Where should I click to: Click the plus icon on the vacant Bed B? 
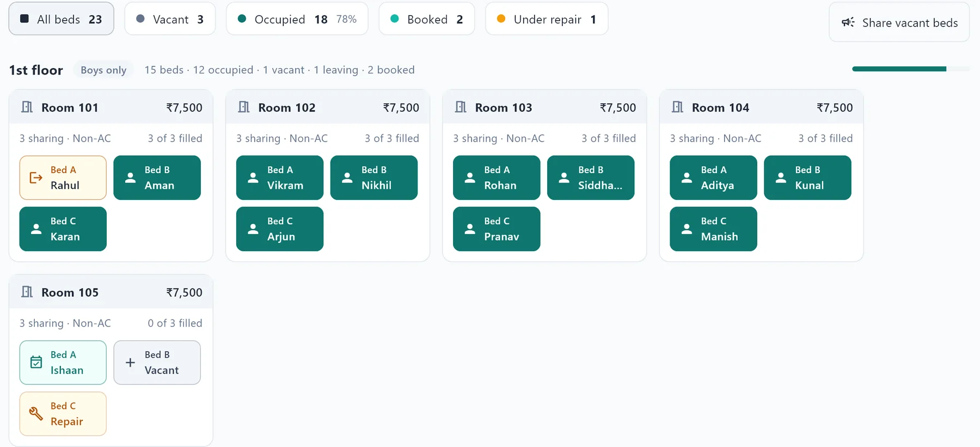[130, 363]
